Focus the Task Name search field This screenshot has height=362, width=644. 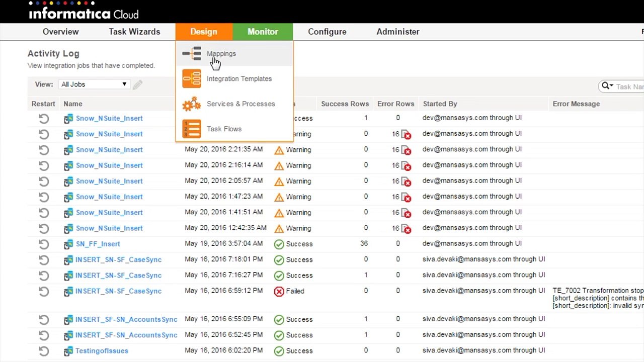629,86
